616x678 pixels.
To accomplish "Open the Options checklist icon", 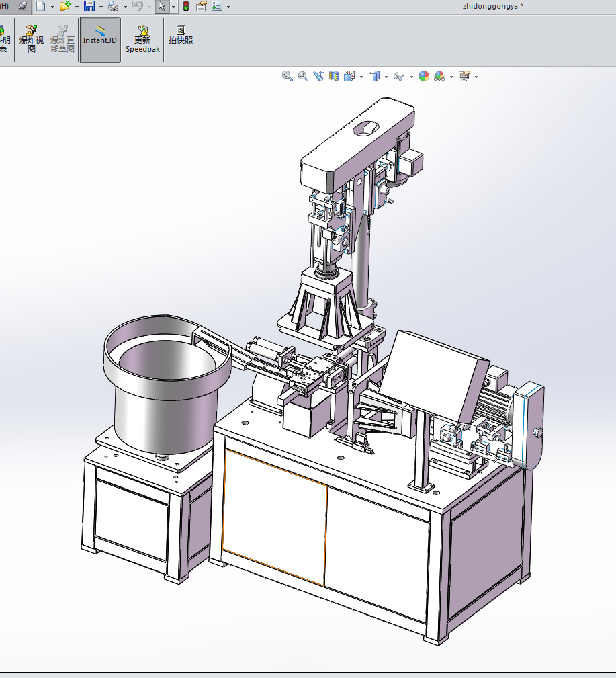I will tap(217, 6).
